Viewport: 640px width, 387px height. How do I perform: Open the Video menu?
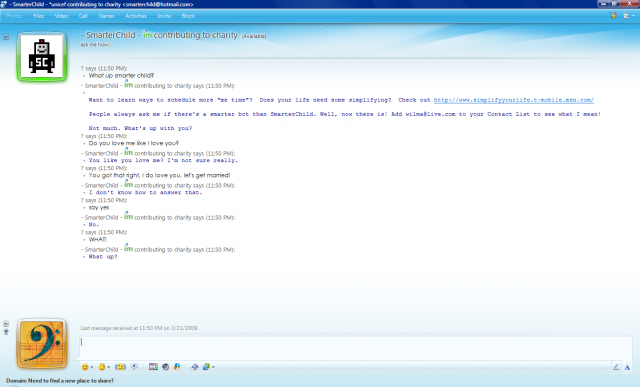(x=61, y=16)
